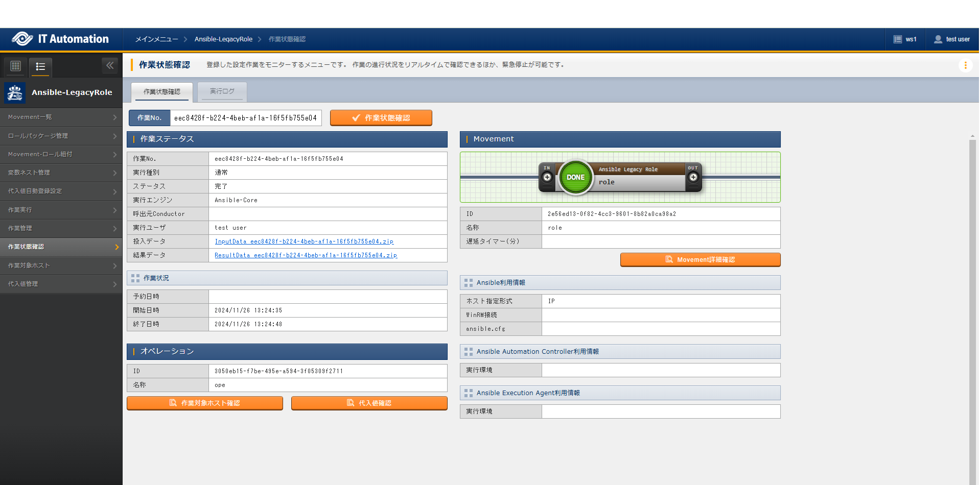Viewport: 980px width, 485px height.
Task: Click the ws1 workspace icon
Action: coord(898,39)
